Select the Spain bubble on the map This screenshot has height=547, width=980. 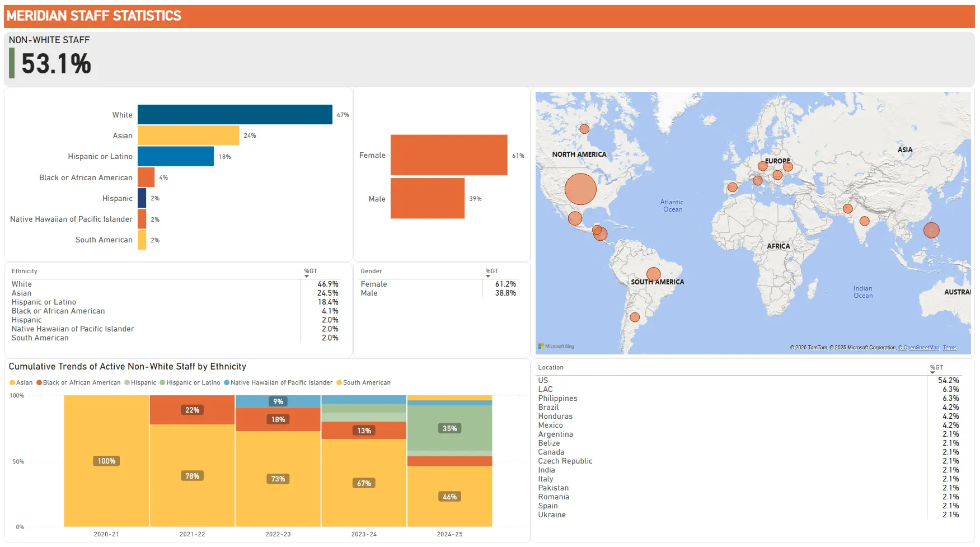point(732,187)
